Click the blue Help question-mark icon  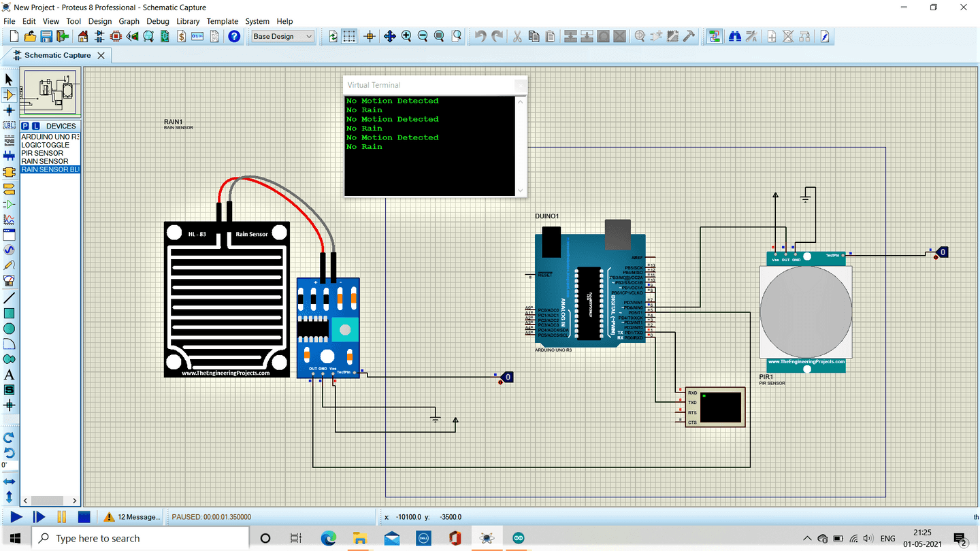[x=234, y=36]
